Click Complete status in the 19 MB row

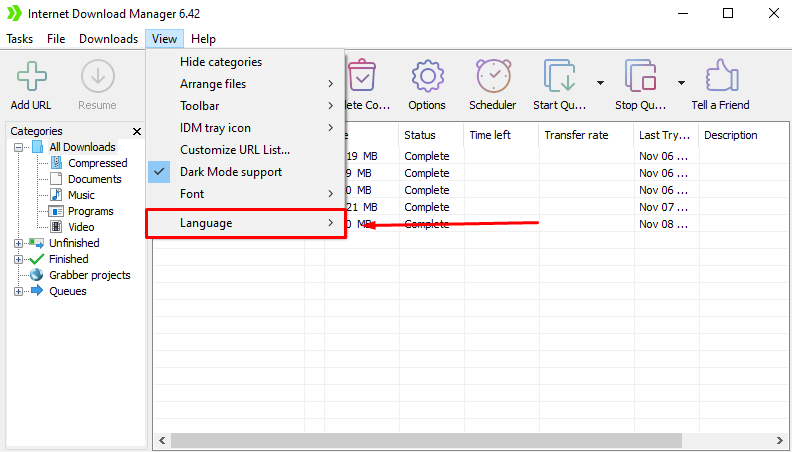pyautogui.click(x=427, y=156)
